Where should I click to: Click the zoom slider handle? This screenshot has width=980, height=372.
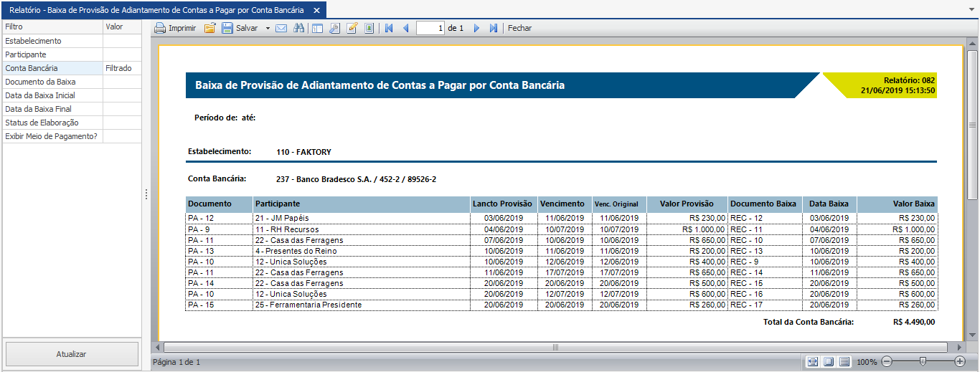tap(923, 362)
